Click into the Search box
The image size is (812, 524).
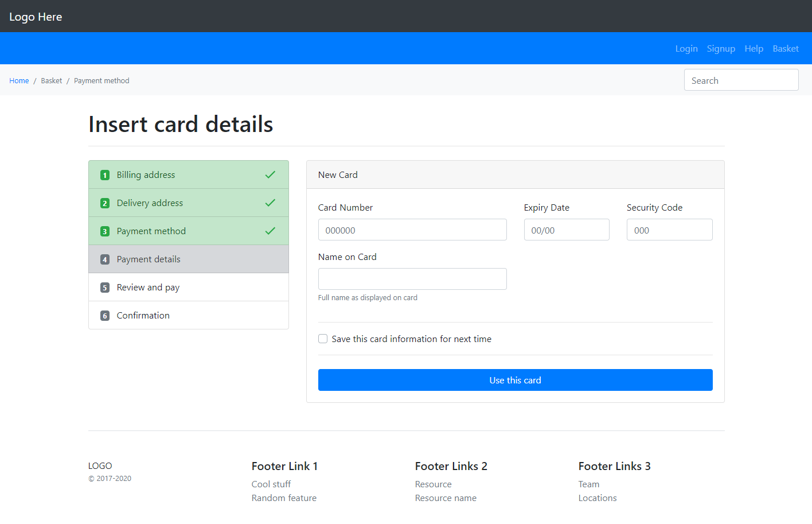(x=741, y=80)
